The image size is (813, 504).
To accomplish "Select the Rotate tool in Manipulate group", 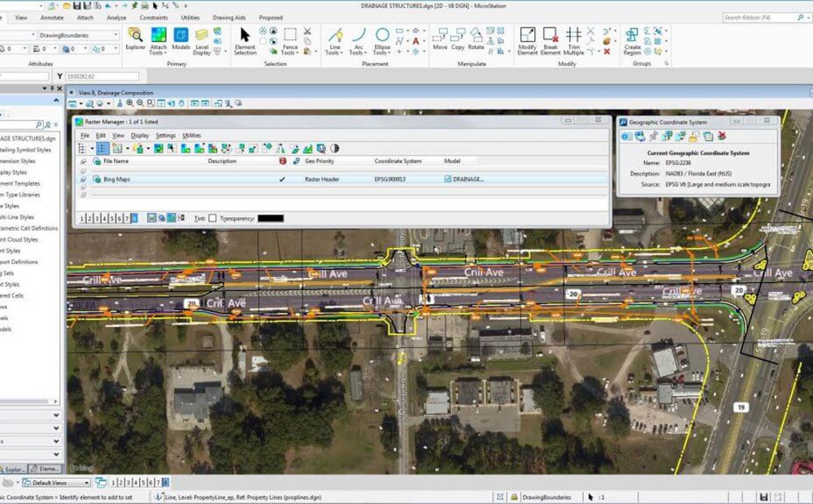I will (x=476, y=39).
